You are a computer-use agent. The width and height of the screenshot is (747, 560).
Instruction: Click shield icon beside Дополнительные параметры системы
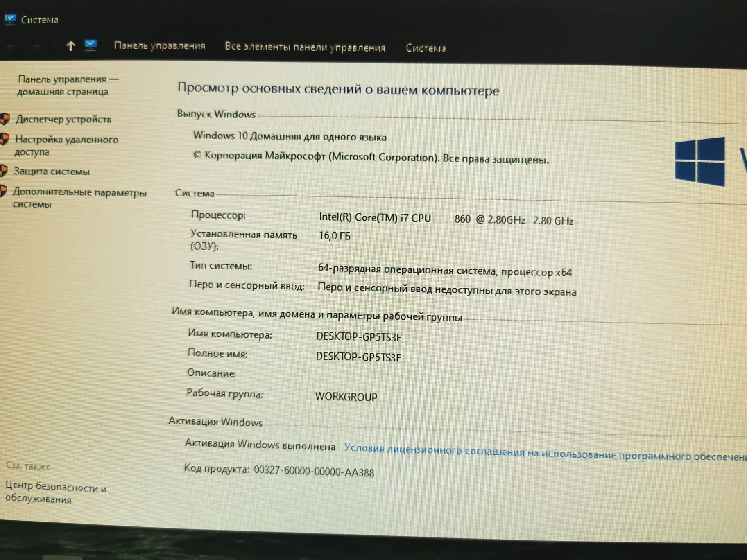(3, 191)
